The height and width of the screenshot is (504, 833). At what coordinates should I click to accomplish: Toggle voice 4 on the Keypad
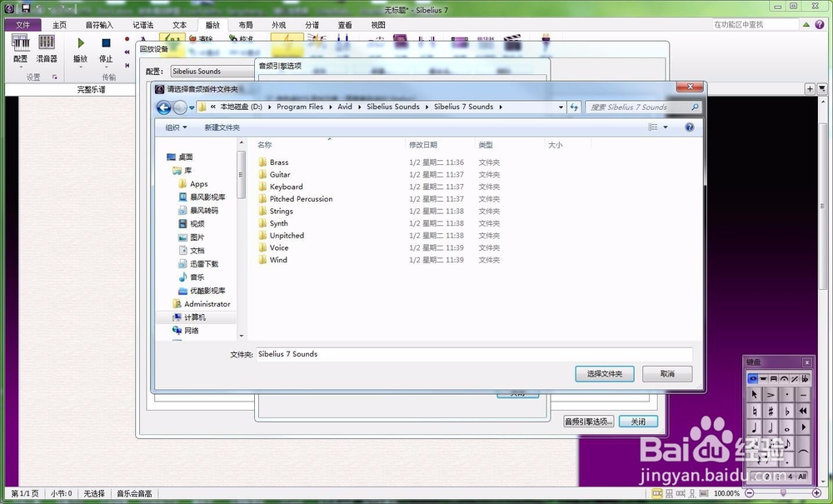(x=791, y=477)
